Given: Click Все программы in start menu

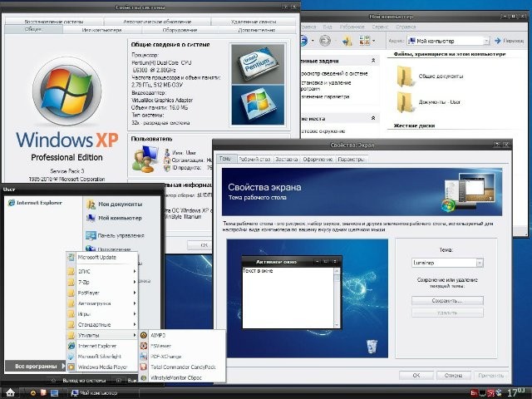Looking at the screenshot, I should click(x=35, y=366).
